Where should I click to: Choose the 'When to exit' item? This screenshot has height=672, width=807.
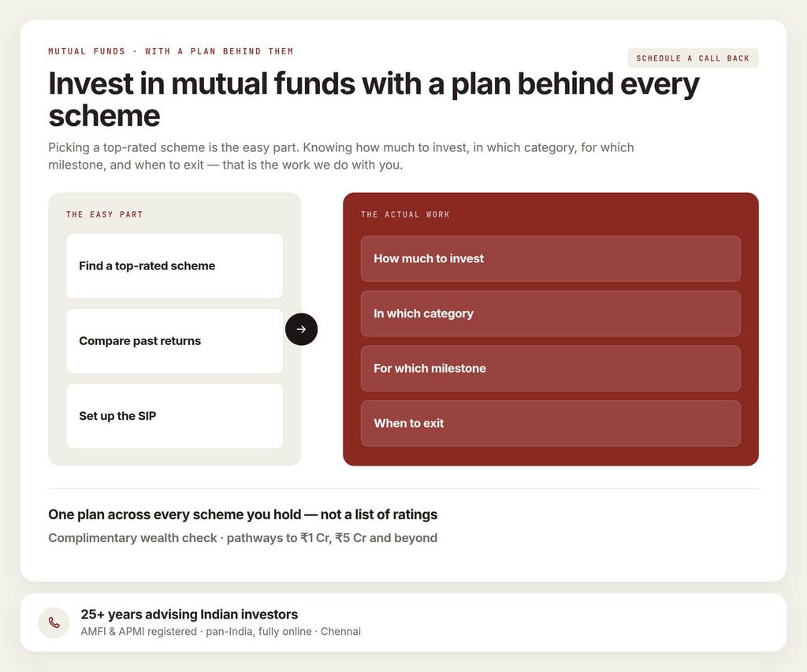click(x=551, y=424)
